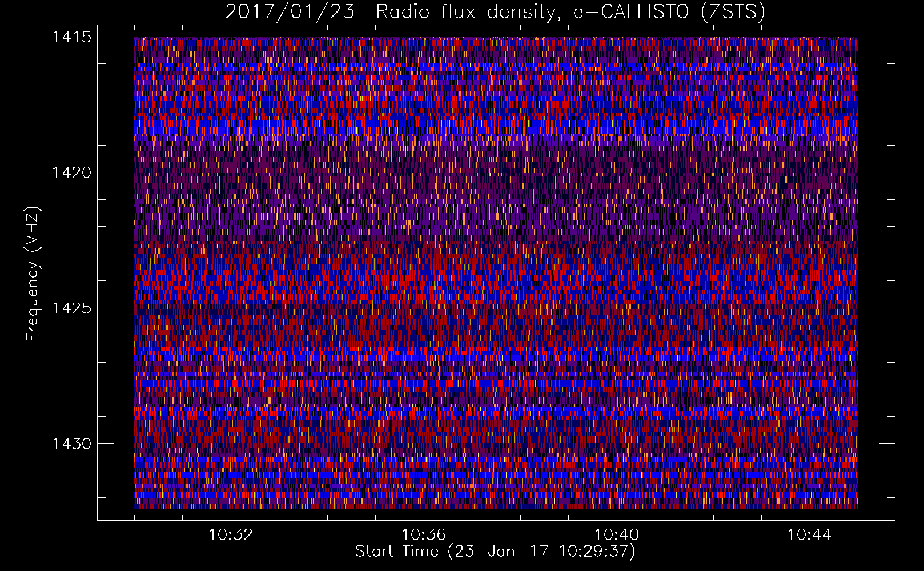Select the 1415 frequency axis label
Screen dimensions: 924x571
71,37
